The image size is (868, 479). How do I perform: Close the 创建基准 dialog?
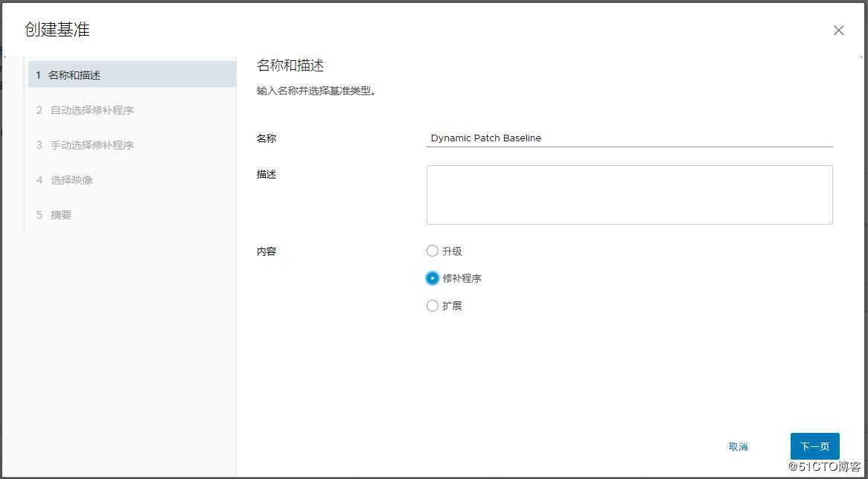[838, 30]
